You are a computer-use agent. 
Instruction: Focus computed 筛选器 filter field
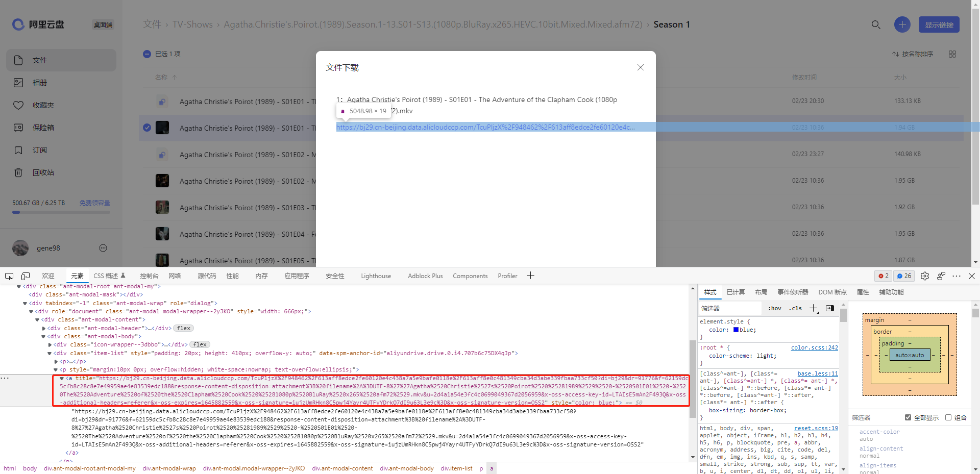click(x=874, y=417)
